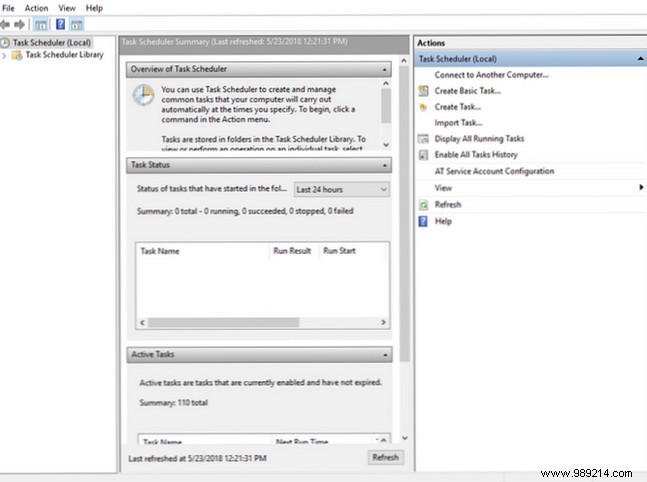Open the File menu
The width and height of the screenshot is (647, 482).
point(8,8)
